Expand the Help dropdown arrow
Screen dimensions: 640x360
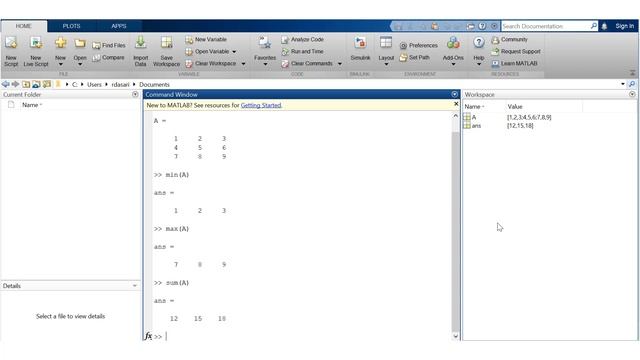479,64
